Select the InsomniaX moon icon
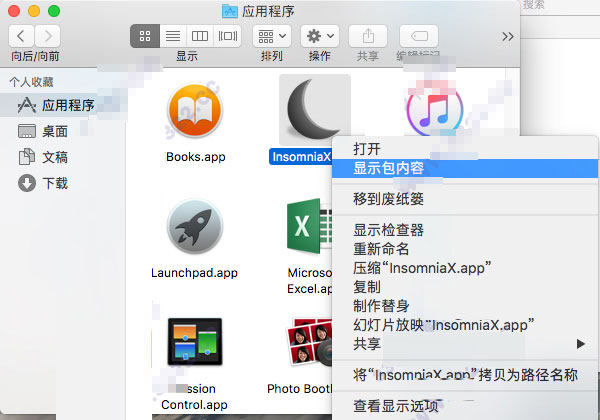The width and height of the screenshot is (600, 420). 315,110
